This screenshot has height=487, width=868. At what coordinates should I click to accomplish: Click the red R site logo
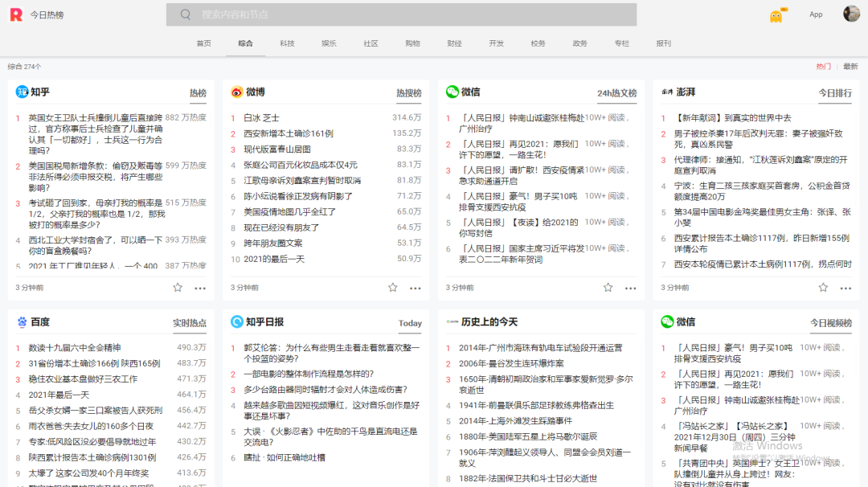(x=16, y=14)
